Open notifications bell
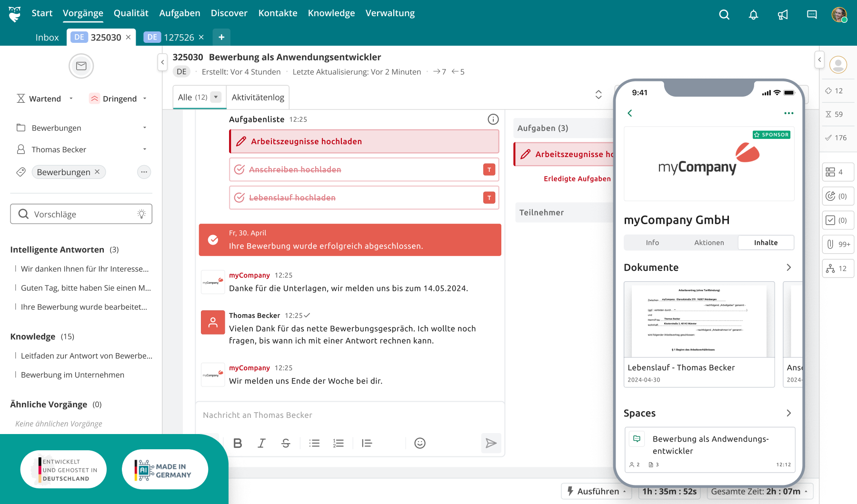The width and height of the screenshot is (857, 504). tap(753, 15)
